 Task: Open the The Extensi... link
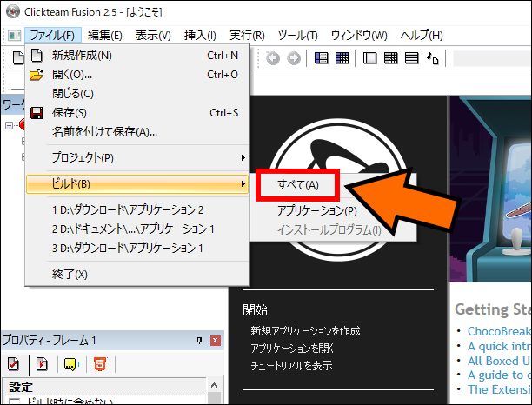[x=500, y=389]
